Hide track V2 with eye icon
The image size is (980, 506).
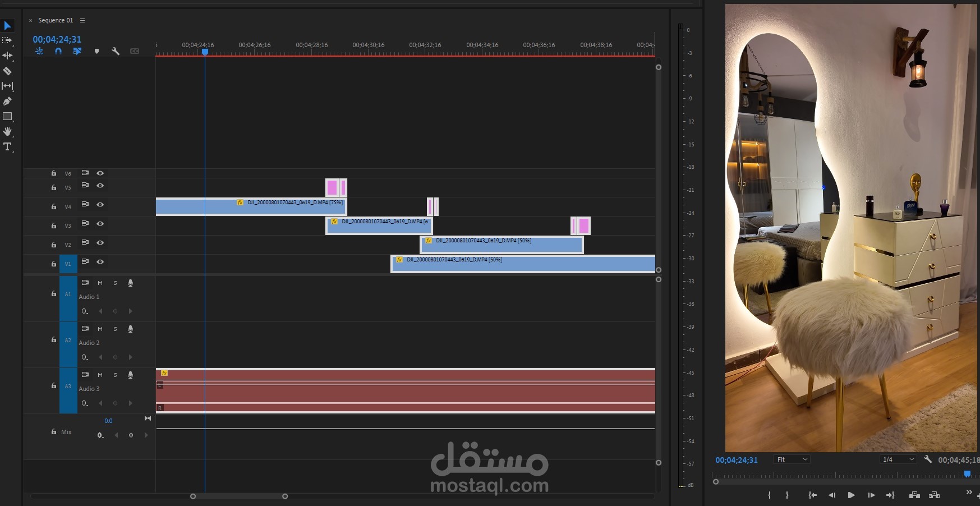(x=100, y=243)
